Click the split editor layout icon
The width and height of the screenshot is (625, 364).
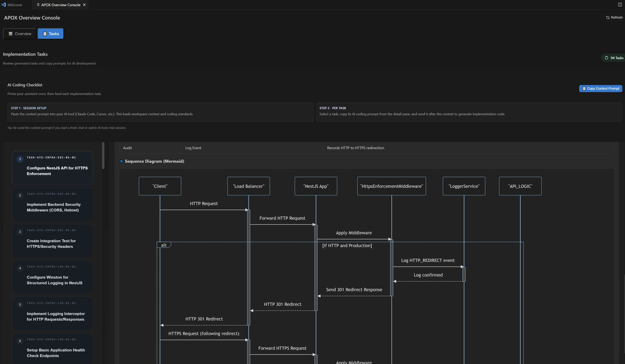point(620,5)
